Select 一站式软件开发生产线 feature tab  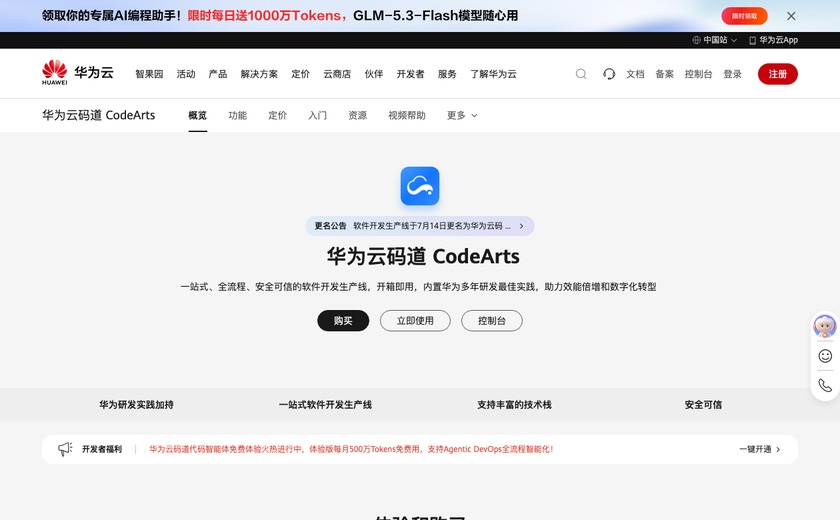coord(325,405)
